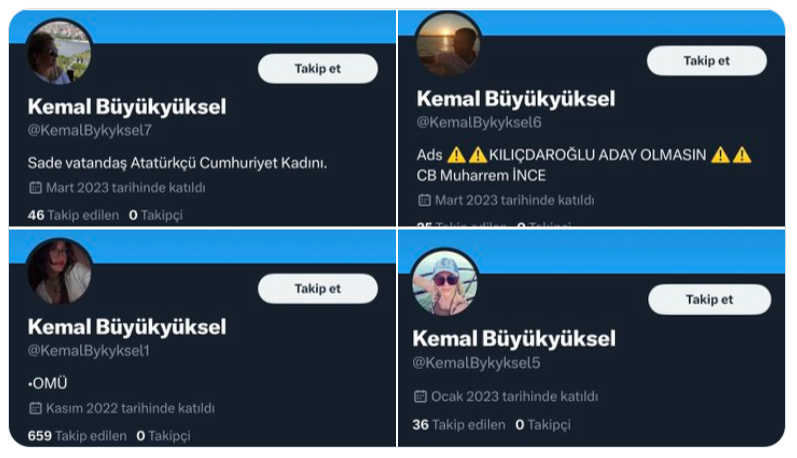Image resolution: width=797 pixels, height=458 pixels.
Task: Follow the @KemalBykyksel7 account
Action: coord(318,69)
